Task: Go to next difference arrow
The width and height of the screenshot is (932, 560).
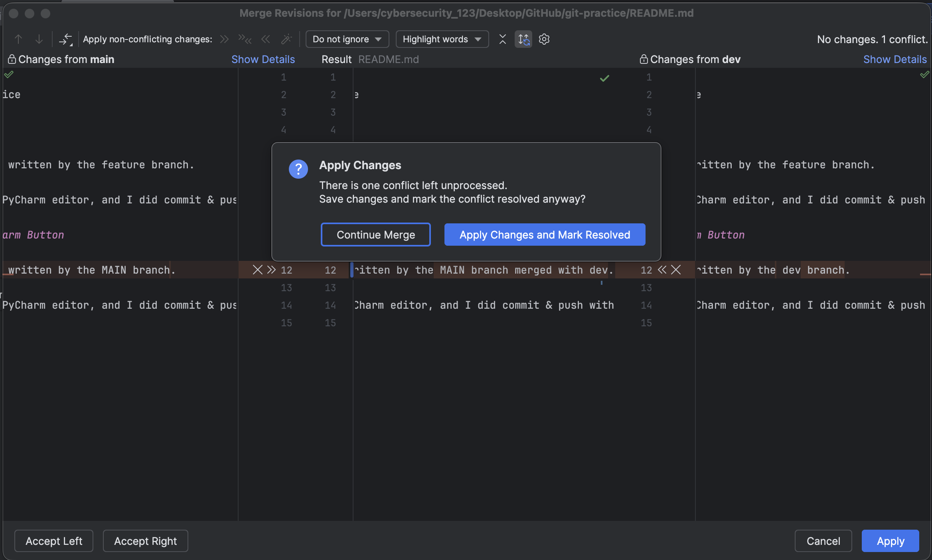Action: [x=39, y=39]
